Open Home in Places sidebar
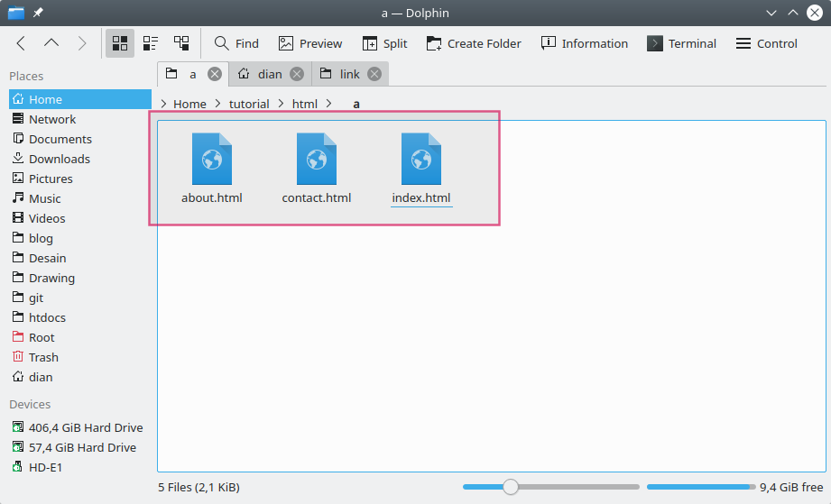Viewport: 831px width, 504px height. (80, 99)
